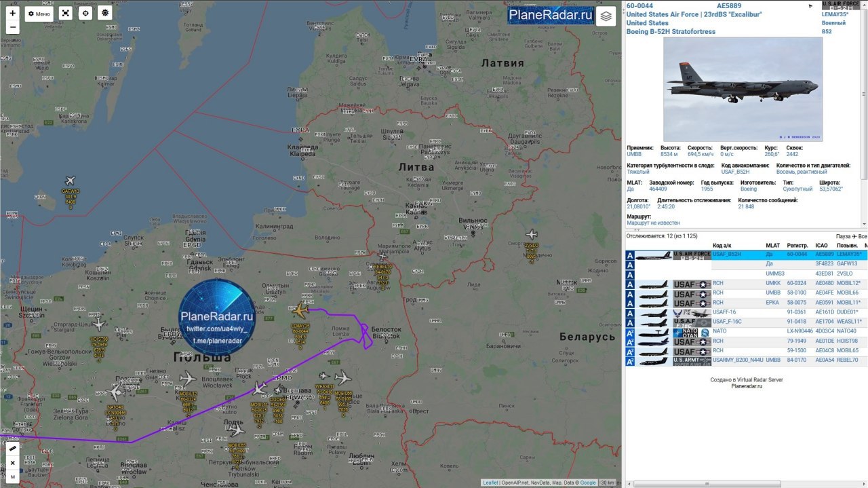This screenshot has height=488, width=868.
Task: Select the MOBIL66 aircraft marker on map
Action: coord(343,377)
